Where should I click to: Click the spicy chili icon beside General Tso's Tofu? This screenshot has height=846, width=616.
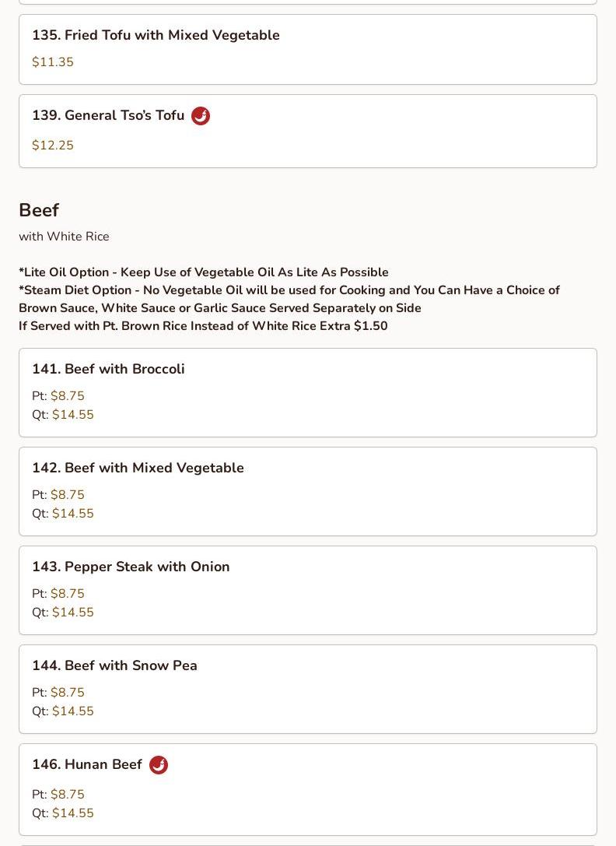click(x=201, y=116)
